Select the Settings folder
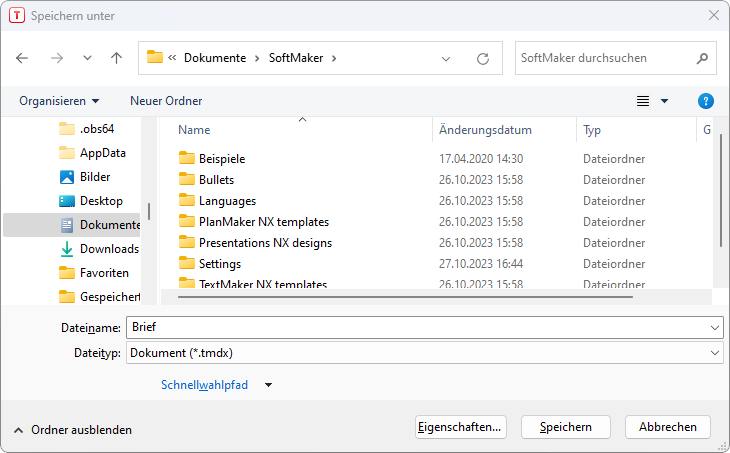 click(x=220, y=264)
